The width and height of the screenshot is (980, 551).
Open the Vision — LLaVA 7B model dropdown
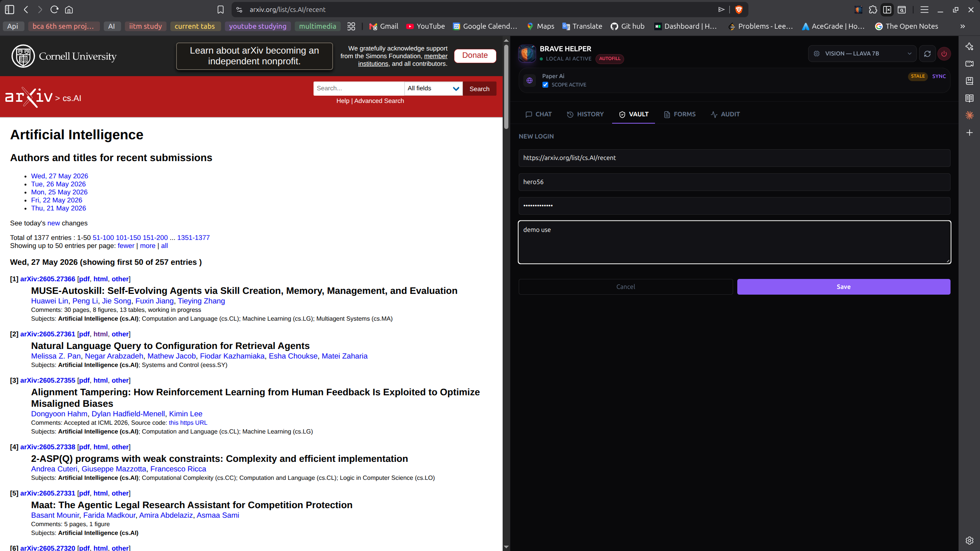tap(862, 54)
